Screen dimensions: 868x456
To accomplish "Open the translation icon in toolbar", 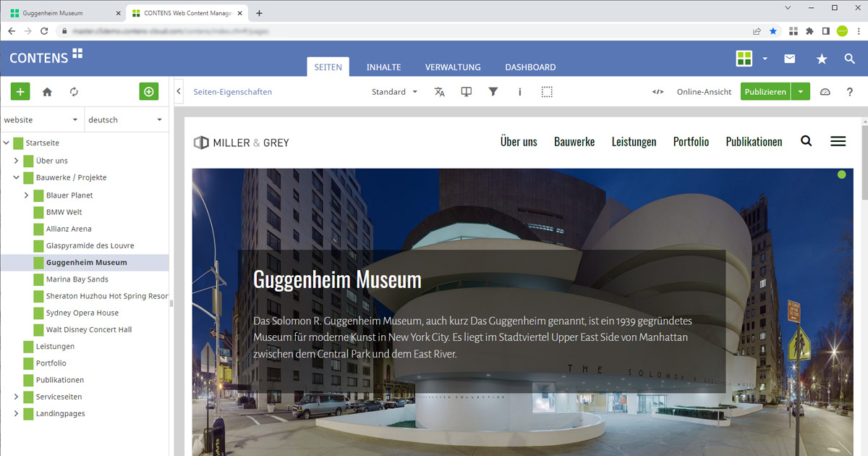I will point(439,92).
